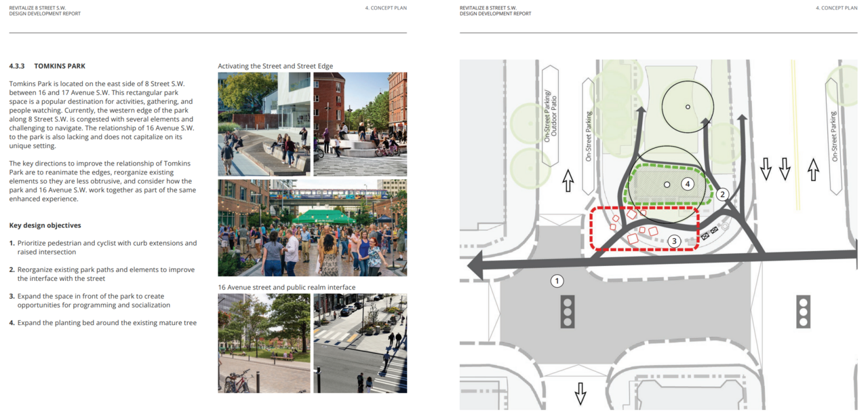Select circled marker 2 on the concept plan

tap(722, 195)
